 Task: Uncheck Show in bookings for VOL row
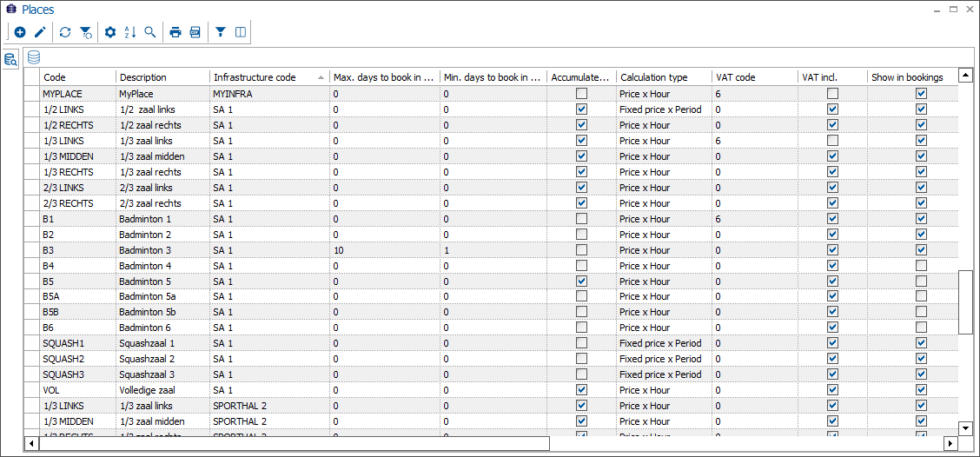pos(921,390)
